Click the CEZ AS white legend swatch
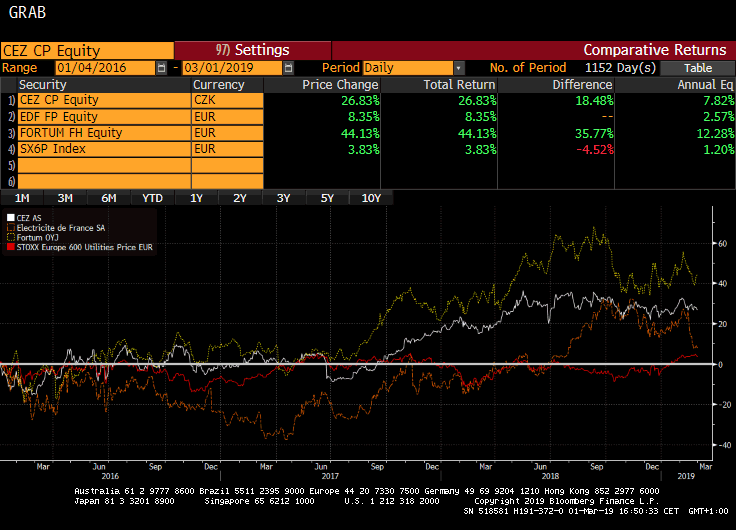The image size is (736, 530). [x=11, y=218]
